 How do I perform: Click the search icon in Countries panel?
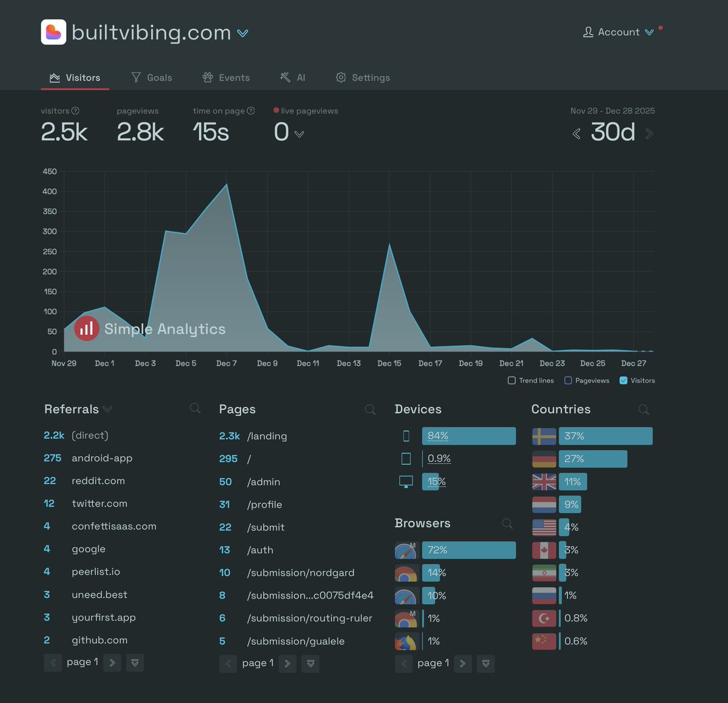click(644, 409)
